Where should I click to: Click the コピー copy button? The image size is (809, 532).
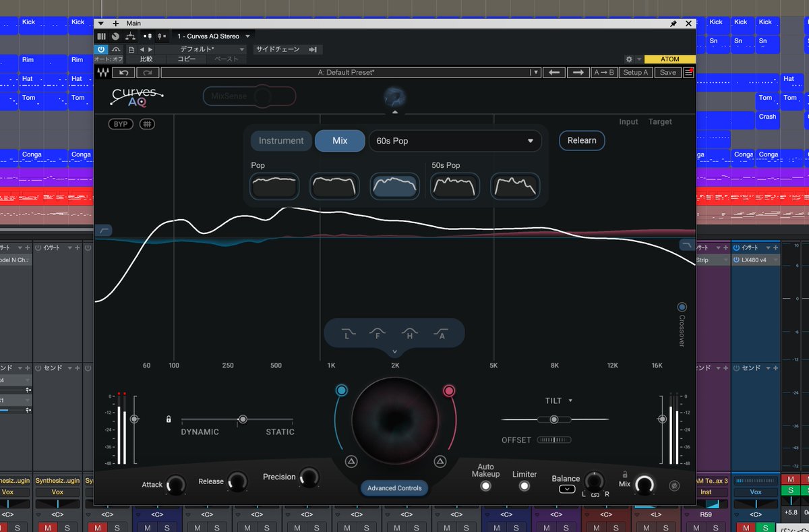coord(186,59)
